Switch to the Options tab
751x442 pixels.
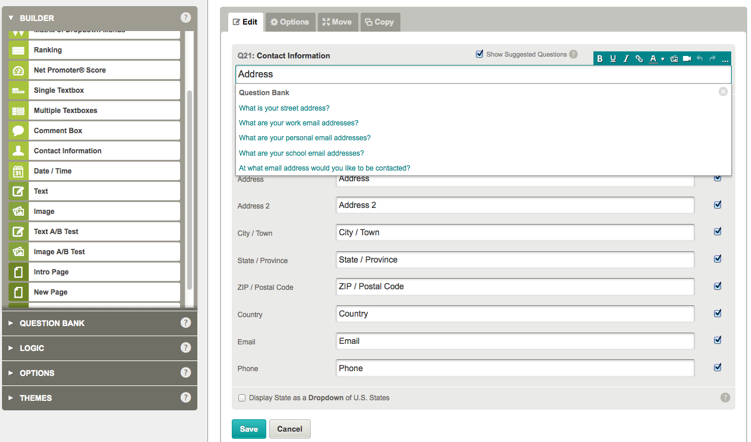290,22
